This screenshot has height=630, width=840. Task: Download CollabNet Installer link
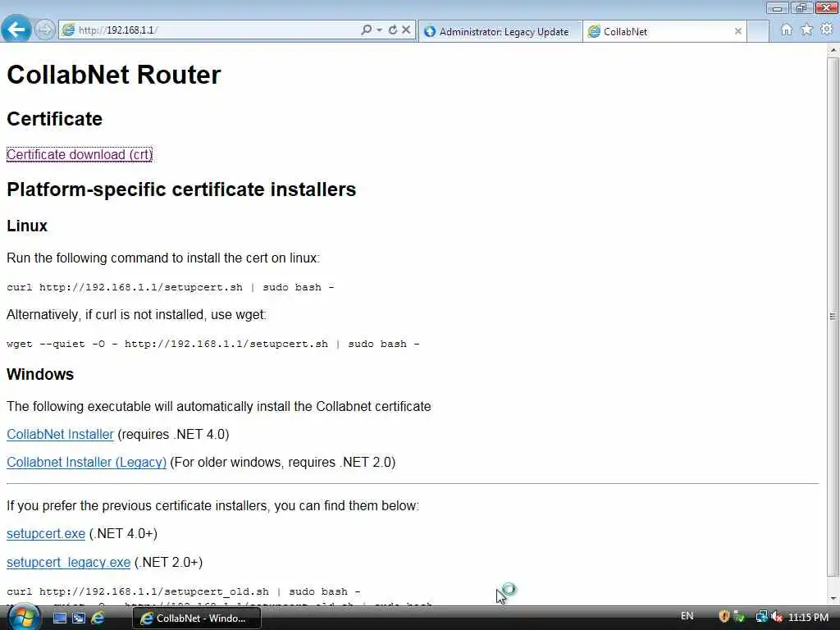[60, 435]
